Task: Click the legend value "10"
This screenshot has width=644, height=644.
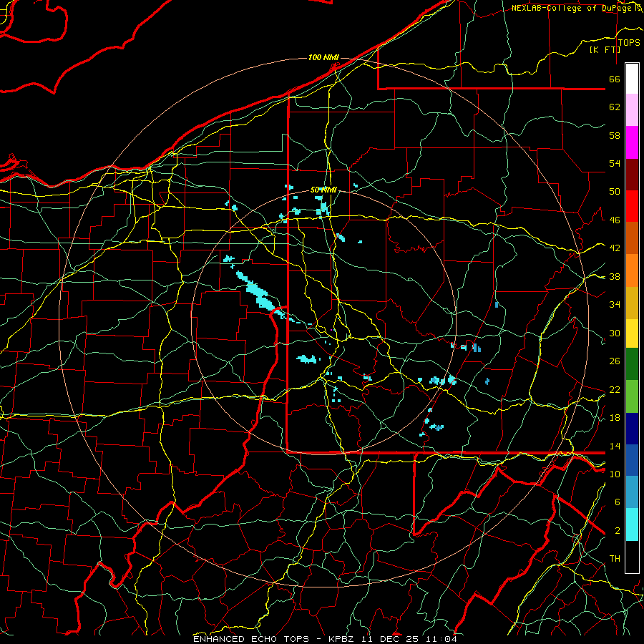Action: [x=615, y=474]
